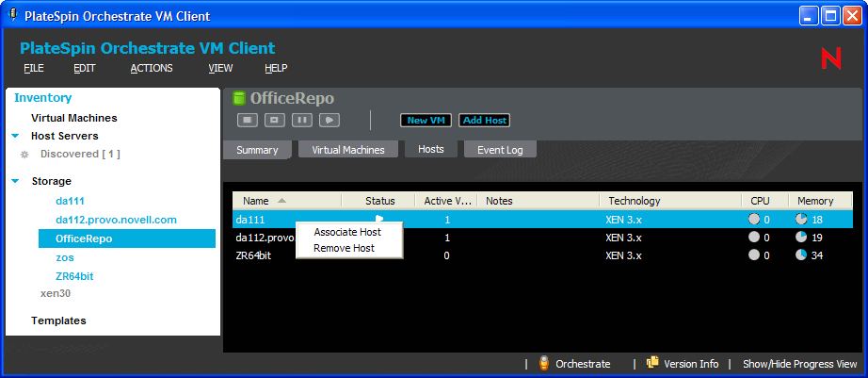Open the EDIT menu

pos(85,68)
